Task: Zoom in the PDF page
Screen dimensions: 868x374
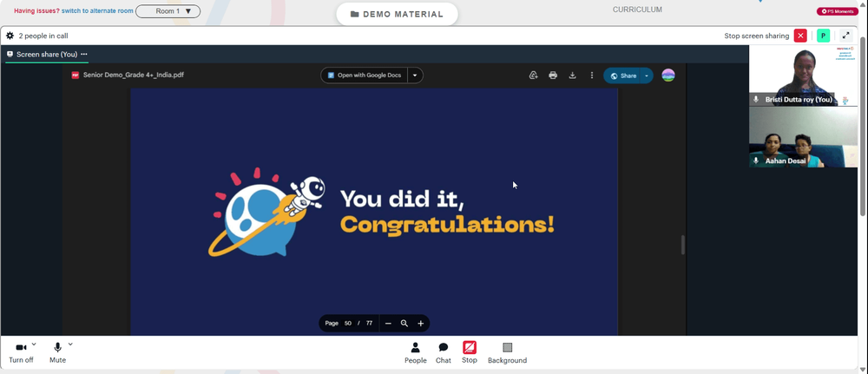Action: point(421,323)
